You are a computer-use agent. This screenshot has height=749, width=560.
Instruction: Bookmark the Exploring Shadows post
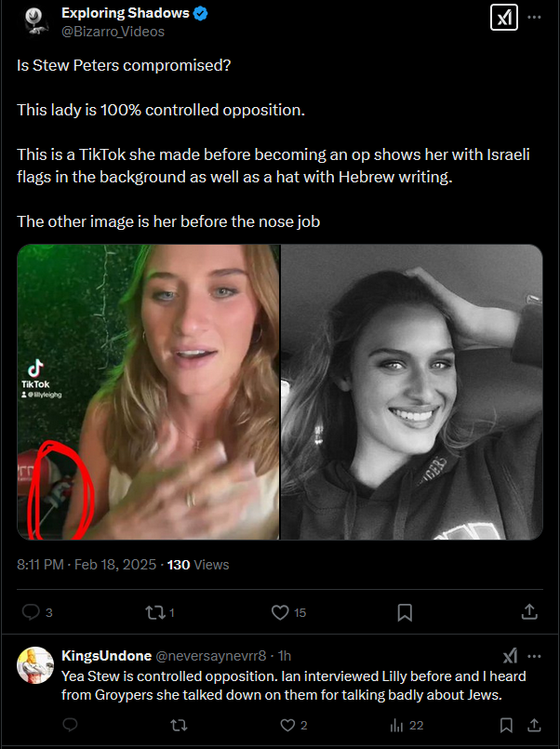[x=405, y=611]
